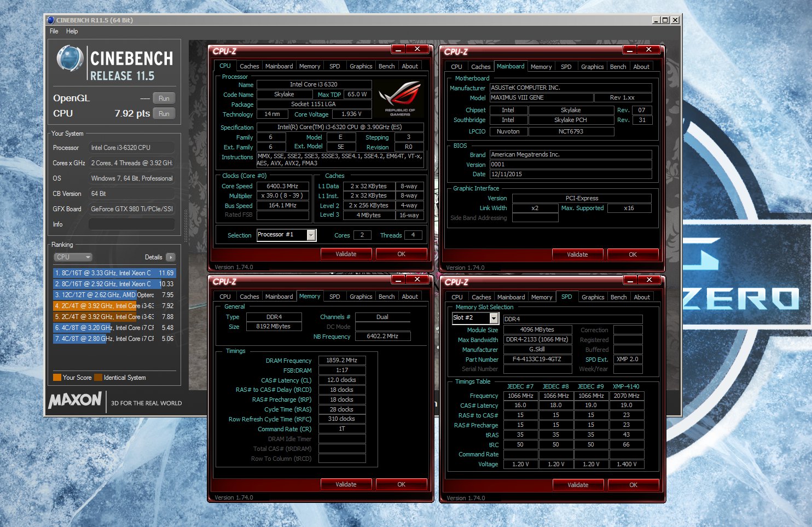Run the CPU benchmark
Screen dimensions: 812x527
[x=164, y=114]
